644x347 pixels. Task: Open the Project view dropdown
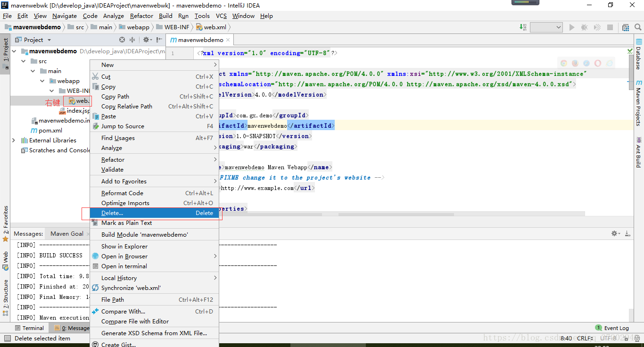coord(33,40)
